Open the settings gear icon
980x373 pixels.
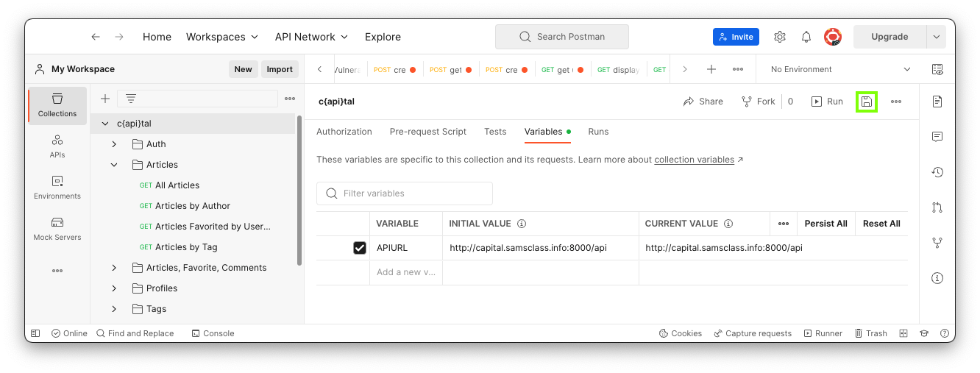click(780, 37)
